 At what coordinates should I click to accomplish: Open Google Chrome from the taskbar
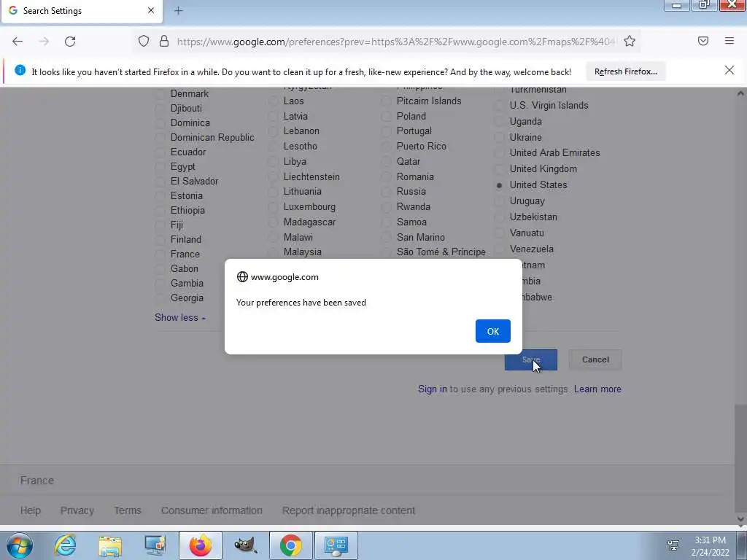point(291,545)
